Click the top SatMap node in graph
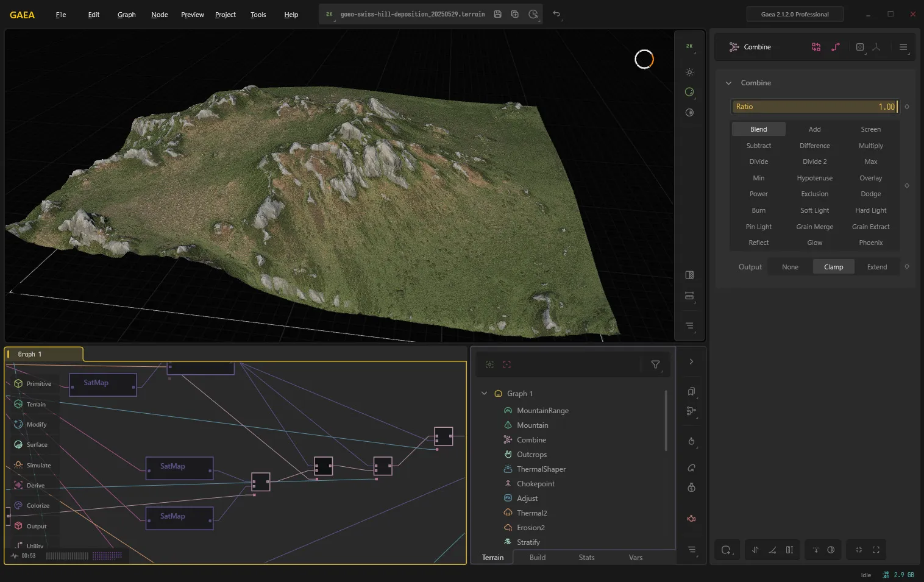This screenshot has width=924, height=582. pyautogui.click(x=102, y=385)
